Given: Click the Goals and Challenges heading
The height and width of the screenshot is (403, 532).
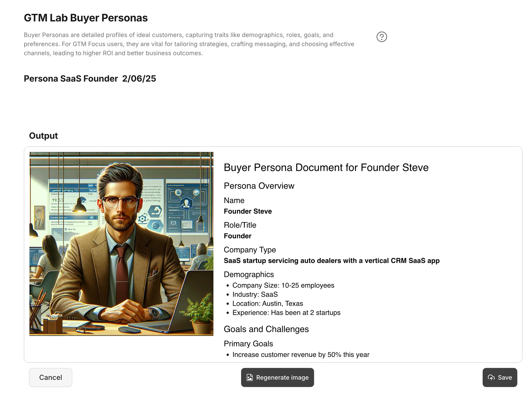Looking at the screenshot, I should coord(266,329).
